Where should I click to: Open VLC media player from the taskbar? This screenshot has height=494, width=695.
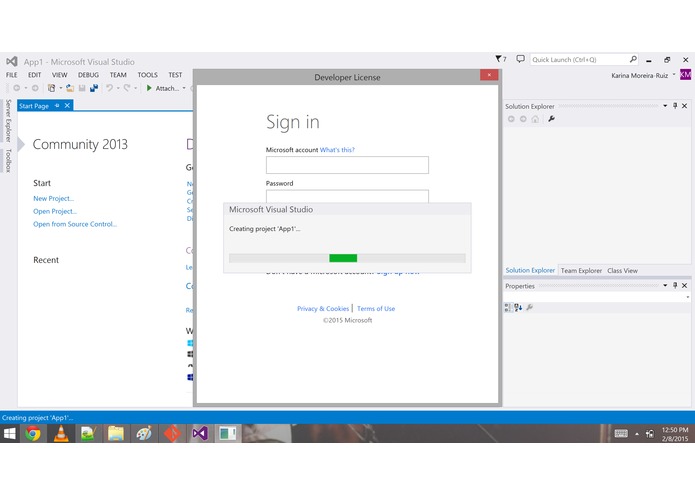pyautogui.click(x=61, y=433)
